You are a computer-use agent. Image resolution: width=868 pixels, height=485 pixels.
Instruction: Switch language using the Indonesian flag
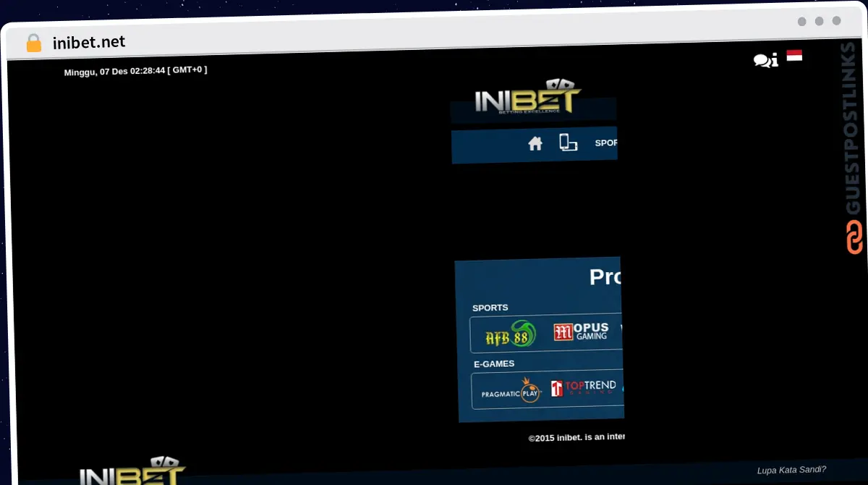pos(794,55)
